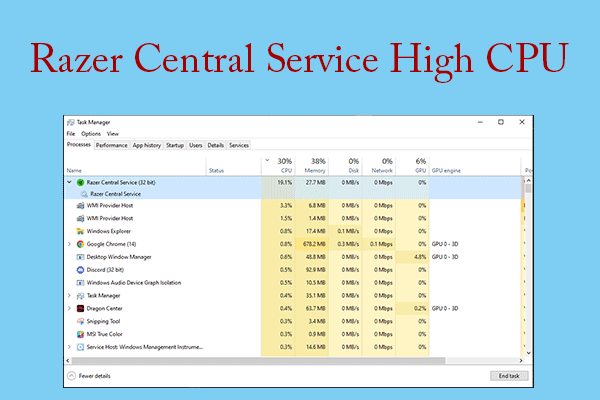Expand the Dragon Center process group
The width and height of the screenshot is (600, 400).
tap(69, 308)
